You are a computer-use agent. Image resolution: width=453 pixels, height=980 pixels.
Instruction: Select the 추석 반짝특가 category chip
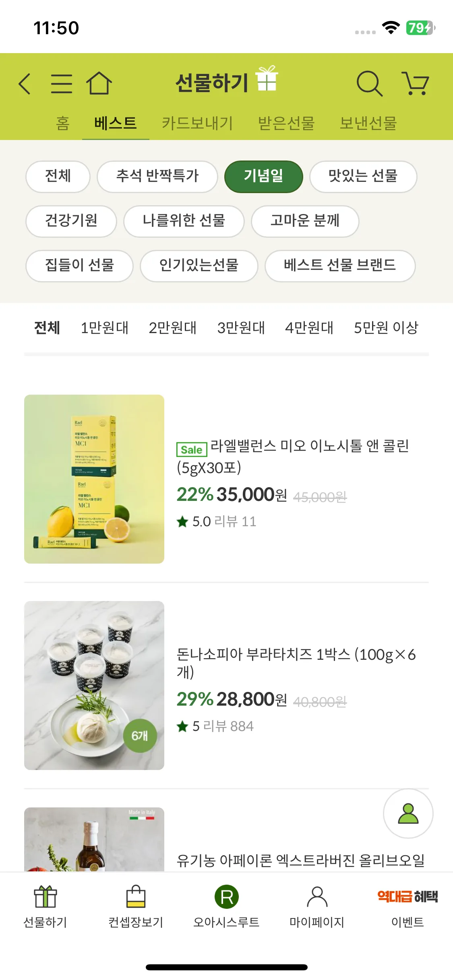tap(157, 176)
